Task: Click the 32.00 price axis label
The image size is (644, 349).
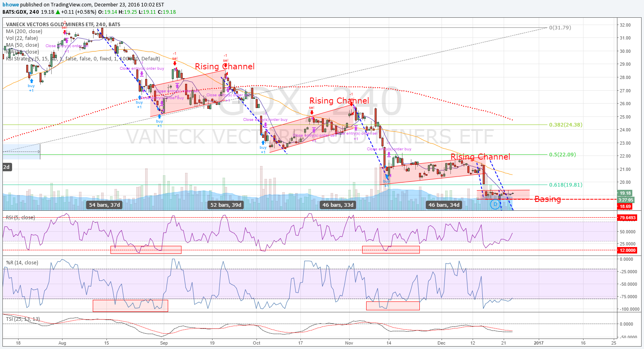Action: (625, 25)
